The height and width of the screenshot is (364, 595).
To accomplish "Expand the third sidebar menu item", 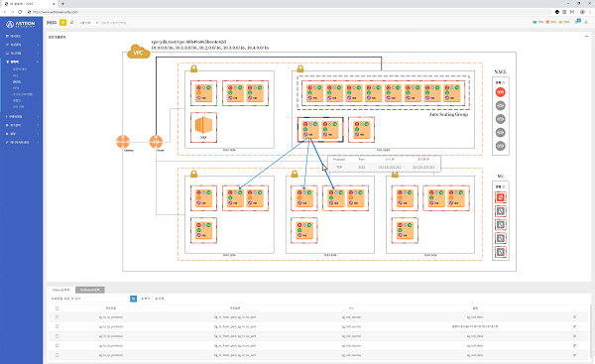I will click(x=22, y=54).
